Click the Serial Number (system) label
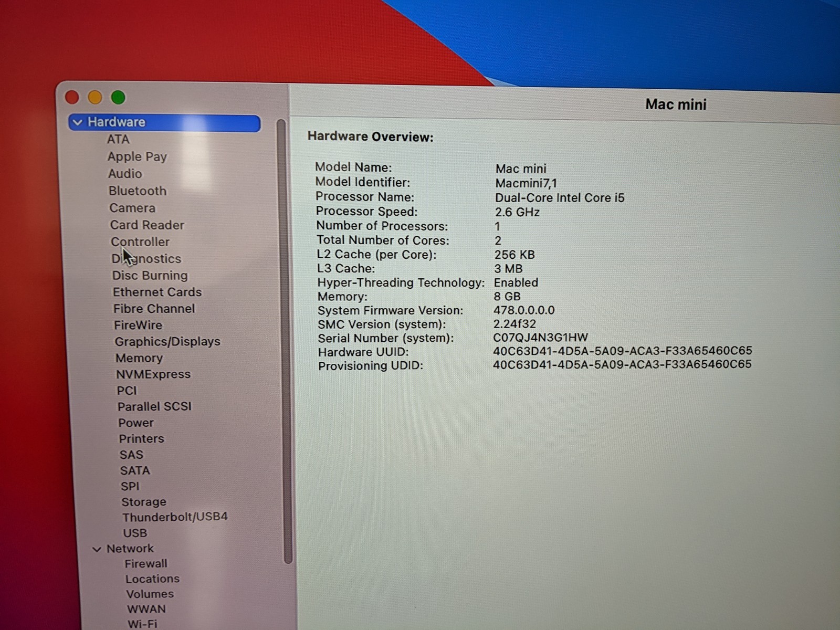 pos(386,338)
